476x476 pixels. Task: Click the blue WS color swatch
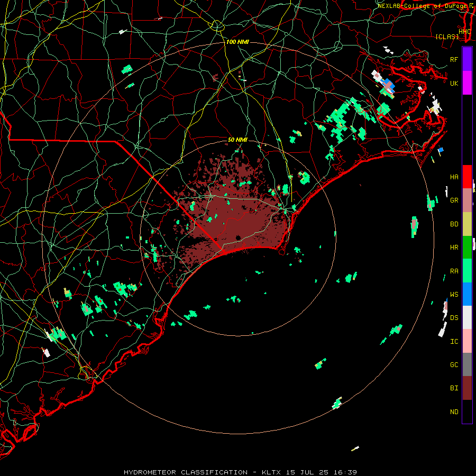pyautogui.click(x=467, y=294)
